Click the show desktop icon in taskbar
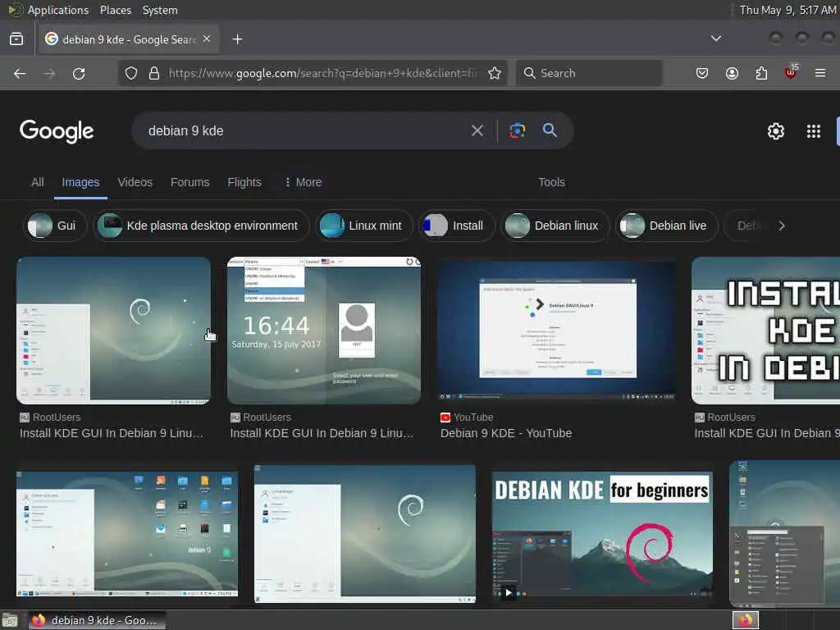 10,620
